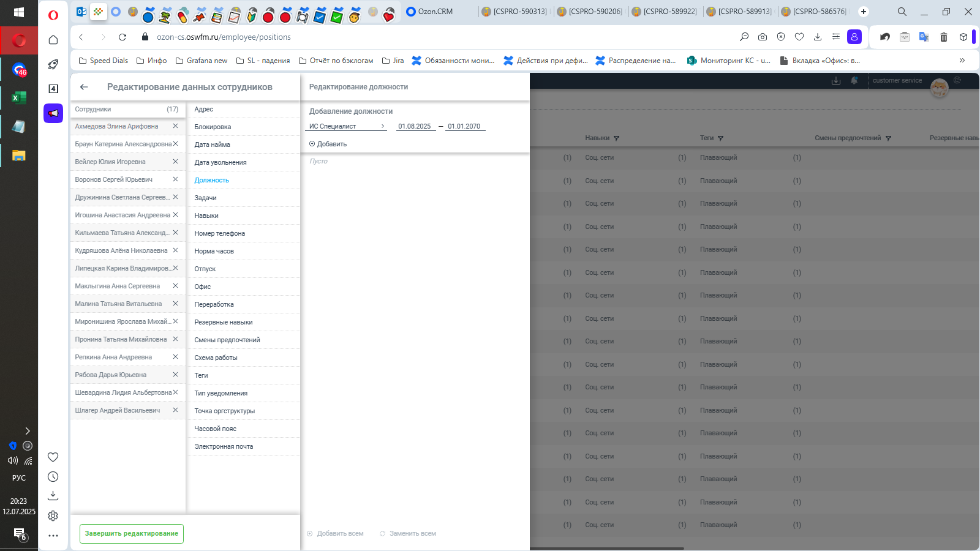
Task: Open the Теги column filter icon
Action: point(721,138)
